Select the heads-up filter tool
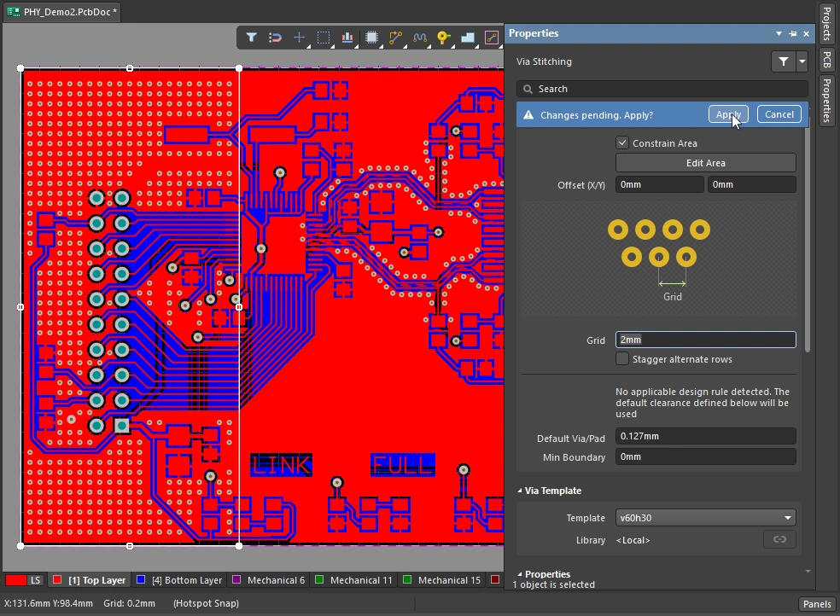Viewport: 840px width, 616px height. point(251,38)
